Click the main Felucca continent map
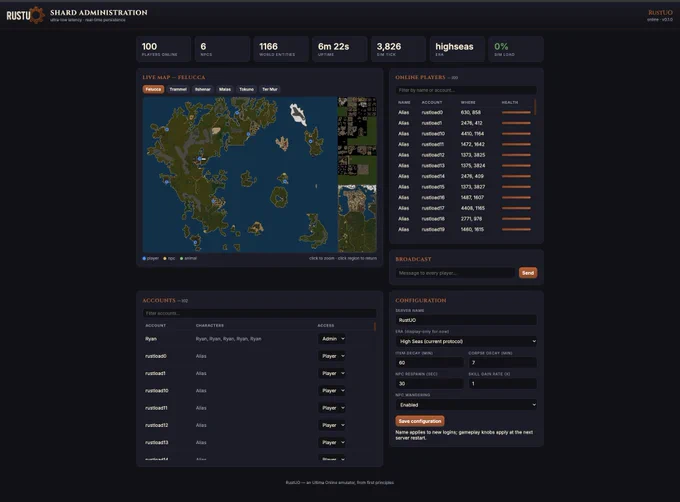 240,175
